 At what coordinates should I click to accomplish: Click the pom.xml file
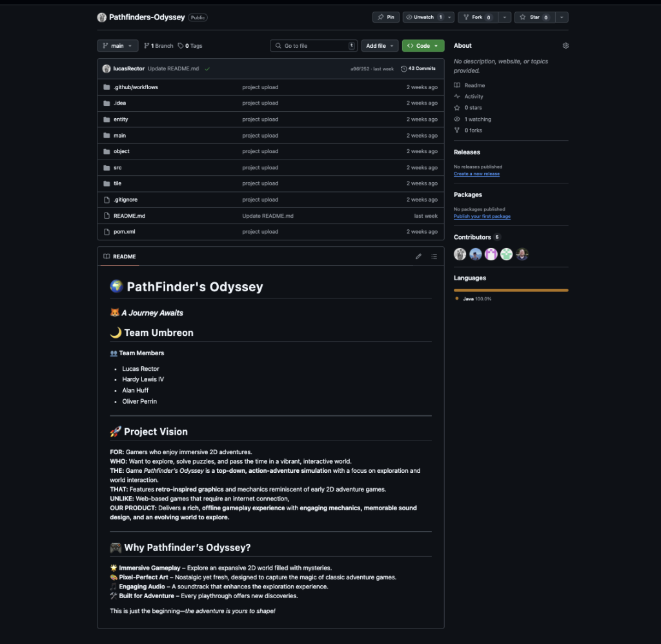124,232
